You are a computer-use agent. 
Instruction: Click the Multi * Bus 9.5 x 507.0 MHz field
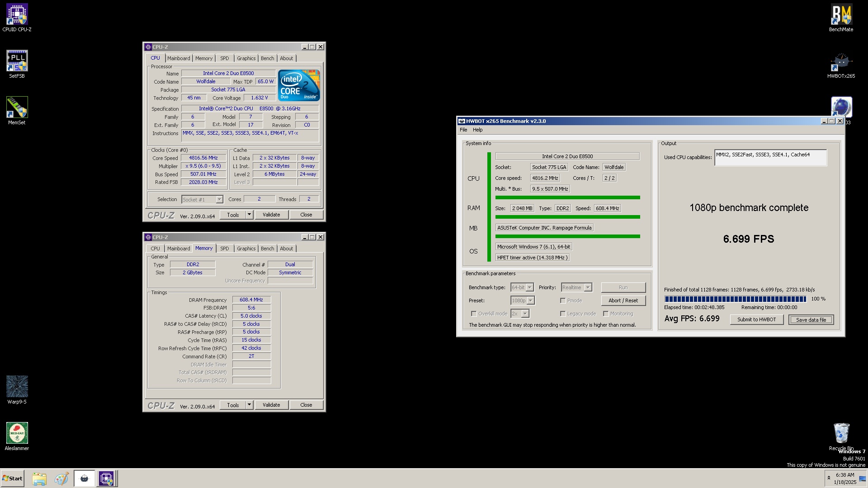(x=550, y=189)
